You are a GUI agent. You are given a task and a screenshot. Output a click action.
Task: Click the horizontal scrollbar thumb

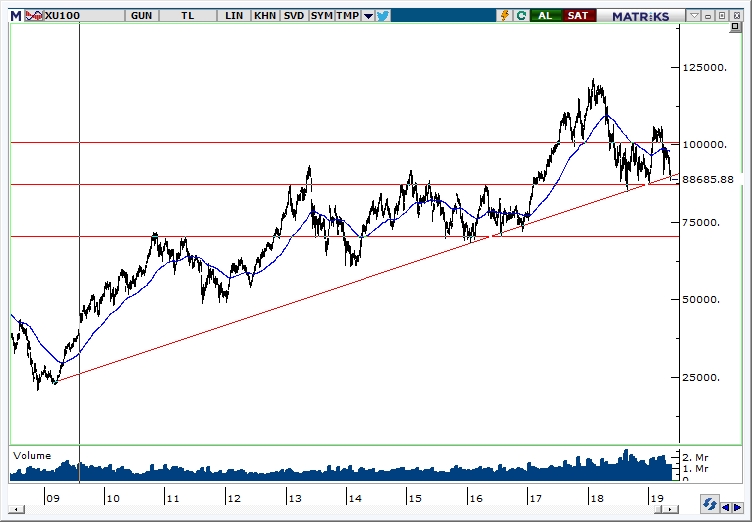[x=660, y=509]
